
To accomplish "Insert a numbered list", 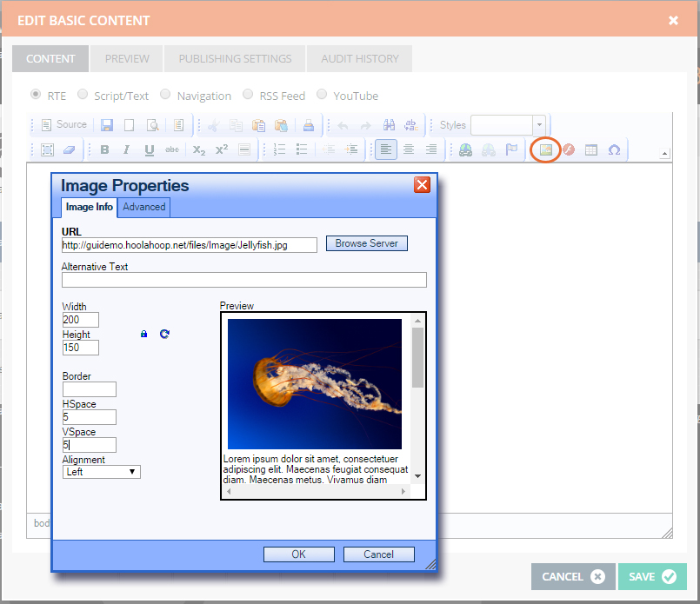I will pos(279,149).
